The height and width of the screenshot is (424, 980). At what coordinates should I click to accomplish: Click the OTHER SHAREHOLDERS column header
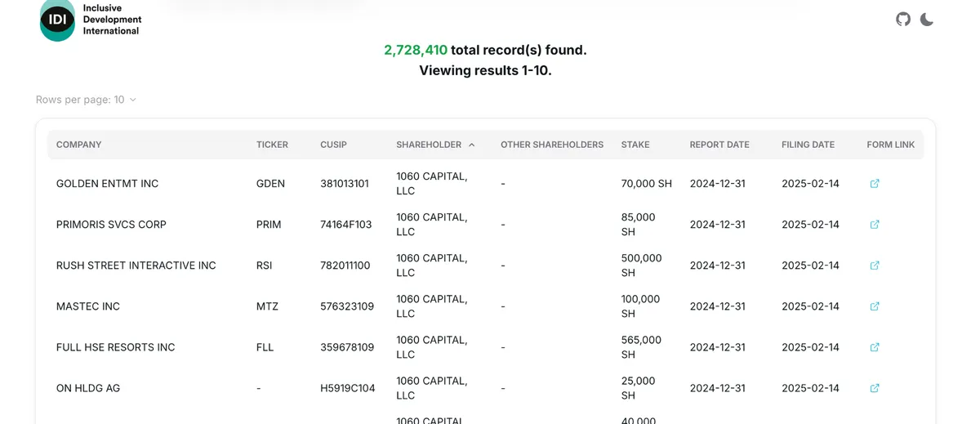tap(552, 145)
